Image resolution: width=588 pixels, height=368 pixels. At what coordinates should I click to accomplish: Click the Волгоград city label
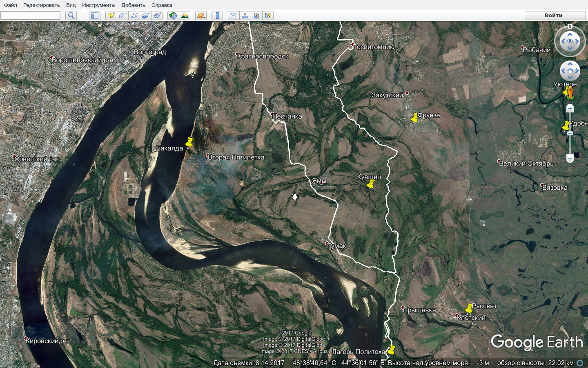150,52
